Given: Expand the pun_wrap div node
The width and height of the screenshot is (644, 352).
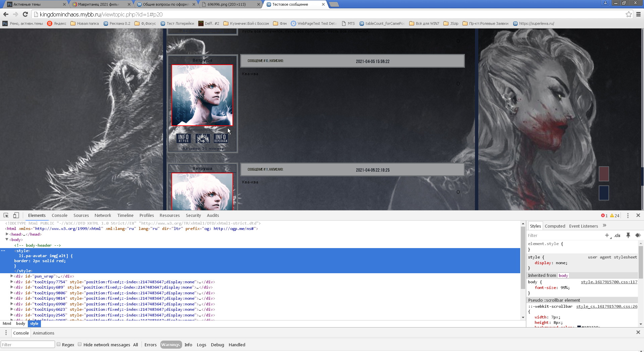Looking at the screenshot, I should pos(12,276).
